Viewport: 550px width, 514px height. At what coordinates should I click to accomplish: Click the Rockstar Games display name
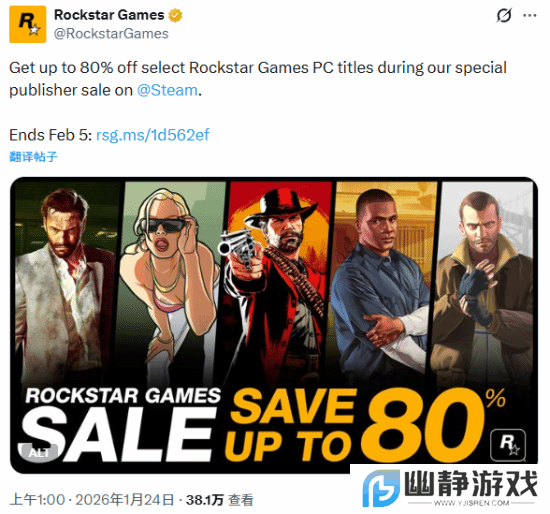(x=109, y=15)
